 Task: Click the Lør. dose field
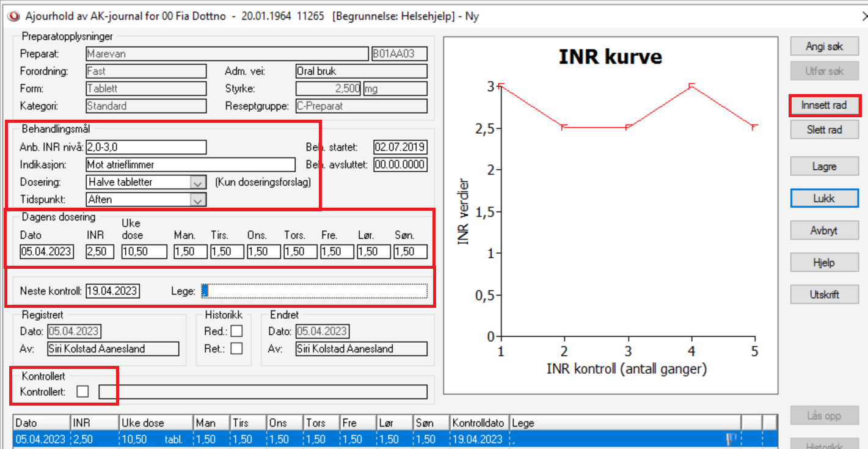[x=373, y=252]
